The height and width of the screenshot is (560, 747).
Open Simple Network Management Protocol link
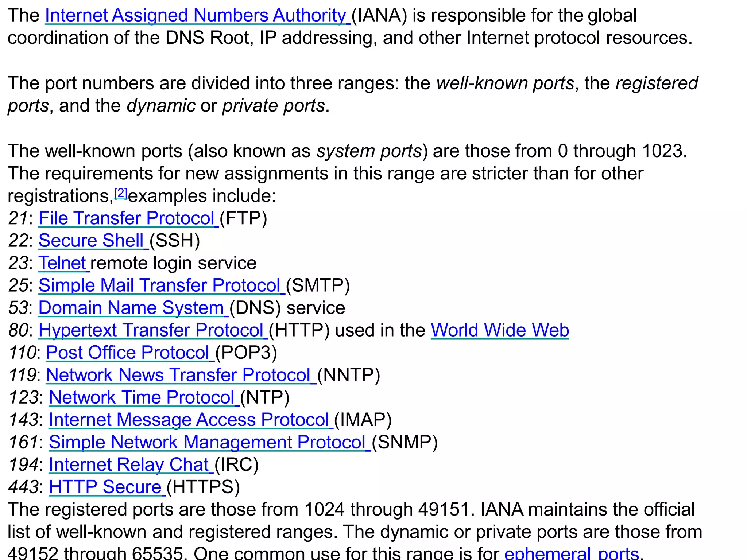pyautogui.click(x=210, y=442)
